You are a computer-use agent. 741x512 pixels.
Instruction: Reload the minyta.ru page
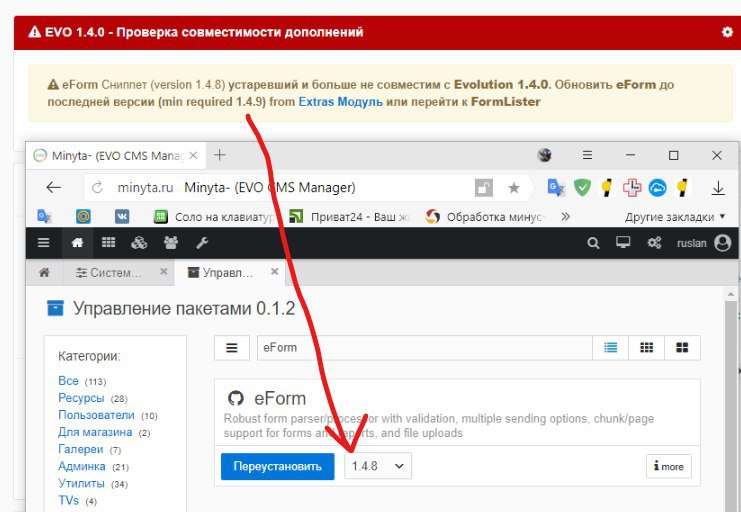(97, 188)
